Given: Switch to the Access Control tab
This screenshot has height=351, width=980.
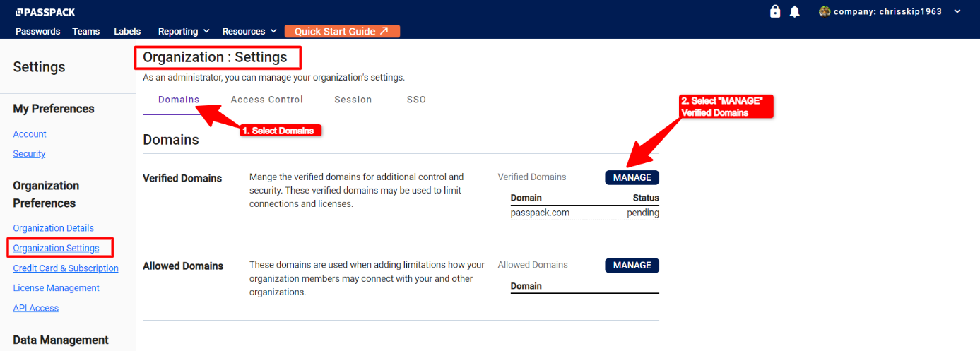Looking at the screenshot, I should 267,100.
